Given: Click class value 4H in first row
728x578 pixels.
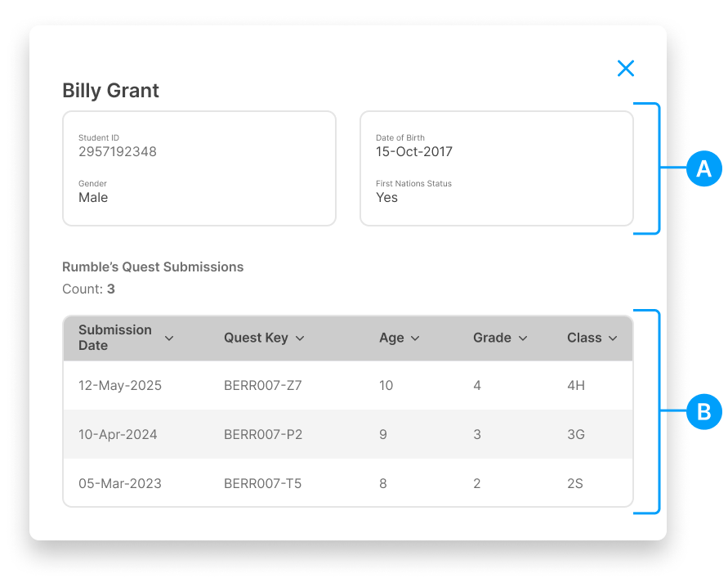Looking at the screenshot, I should point(576,385).
